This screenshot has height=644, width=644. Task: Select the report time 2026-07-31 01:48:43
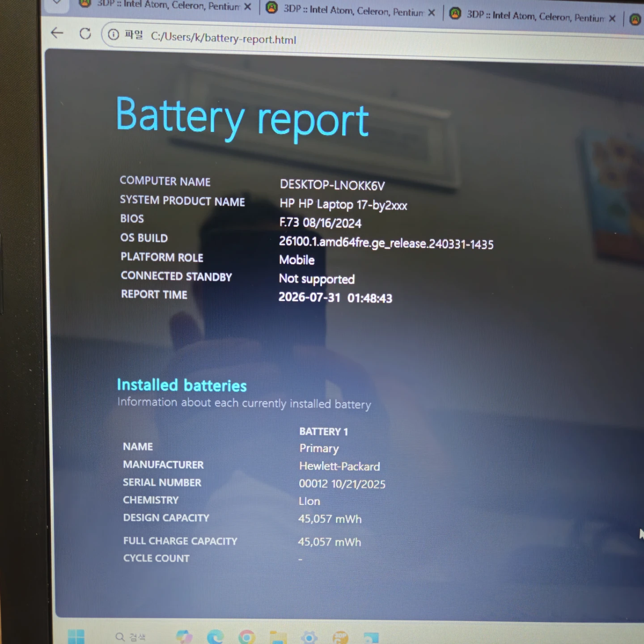[x=335, y=298]
